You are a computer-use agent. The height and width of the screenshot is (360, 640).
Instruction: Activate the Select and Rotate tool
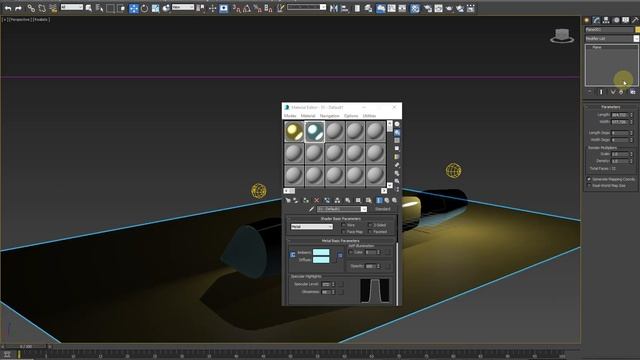coord(144,8)
